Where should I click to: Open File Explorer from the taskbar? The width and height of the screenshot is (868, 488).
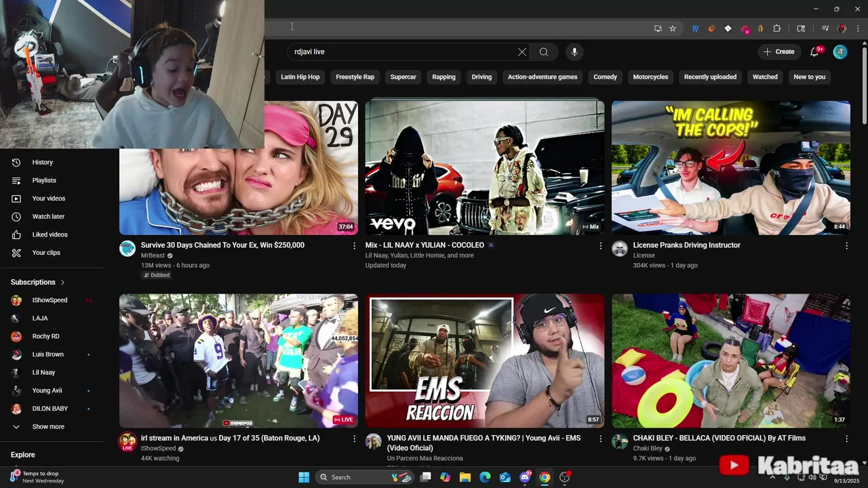coord(465,477)
